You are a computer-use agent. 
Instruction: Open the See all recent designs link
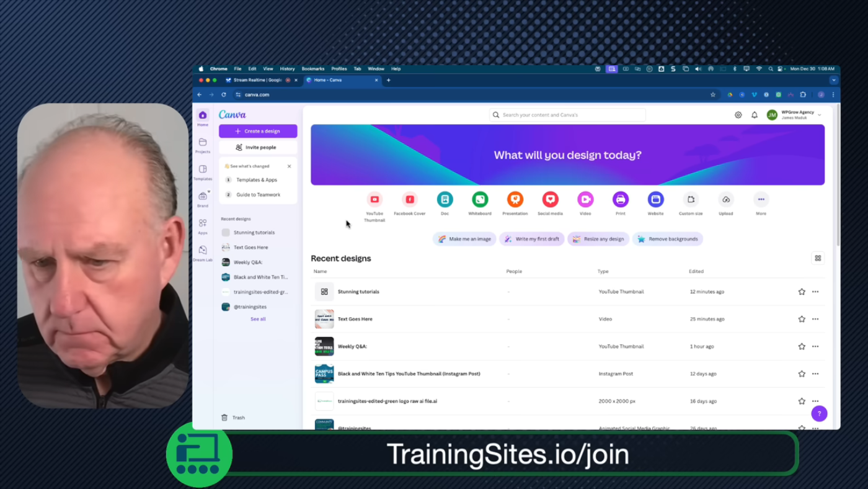click(258, 319)
